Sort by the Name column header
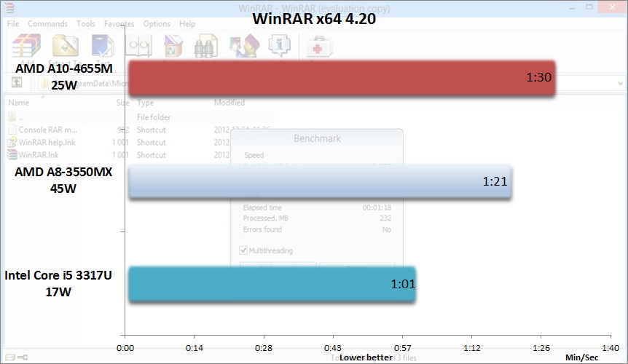The height and width of the screenshot is (364, 628). coord(19,103)
